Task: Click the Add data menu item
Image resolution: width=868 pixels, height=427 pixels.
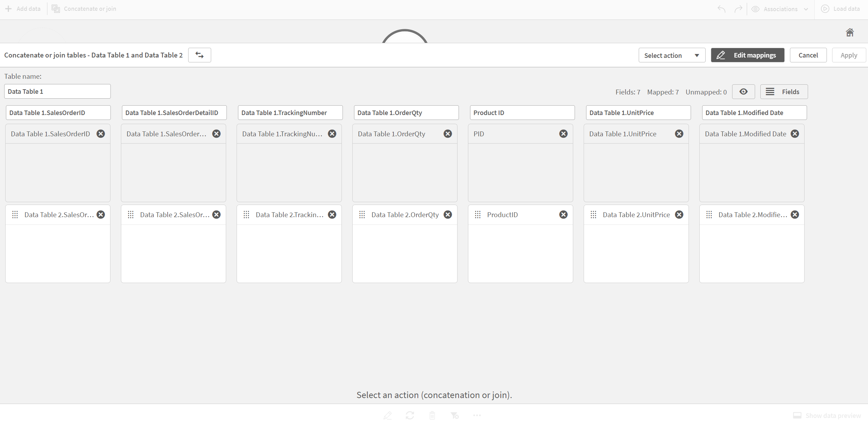Action: pos(22,8)
